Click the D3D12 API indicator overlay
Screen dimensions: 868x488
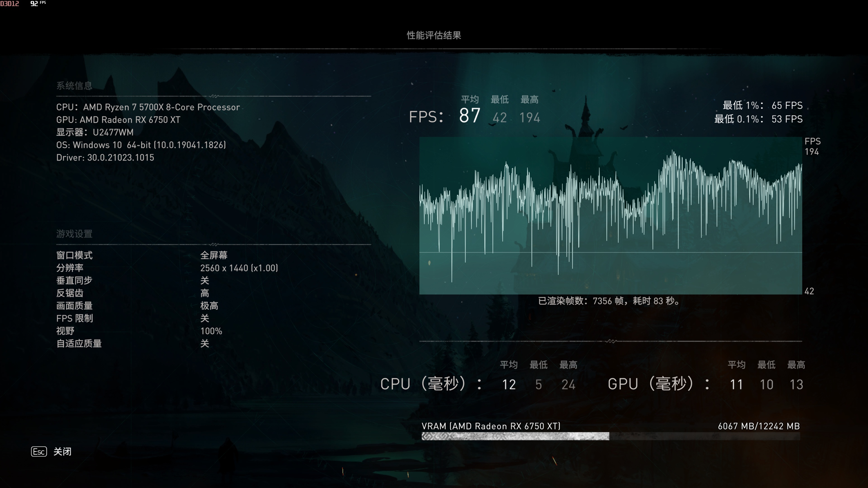(10, 4)
